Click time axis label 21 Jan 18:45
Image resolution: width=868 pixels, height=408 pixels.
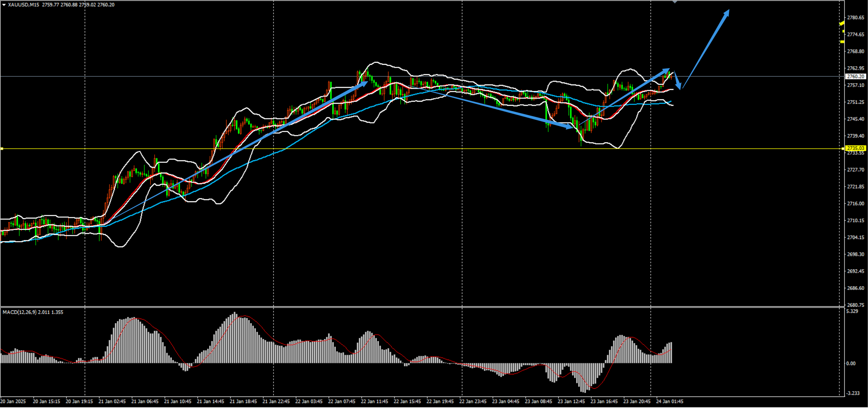(243, 401)
